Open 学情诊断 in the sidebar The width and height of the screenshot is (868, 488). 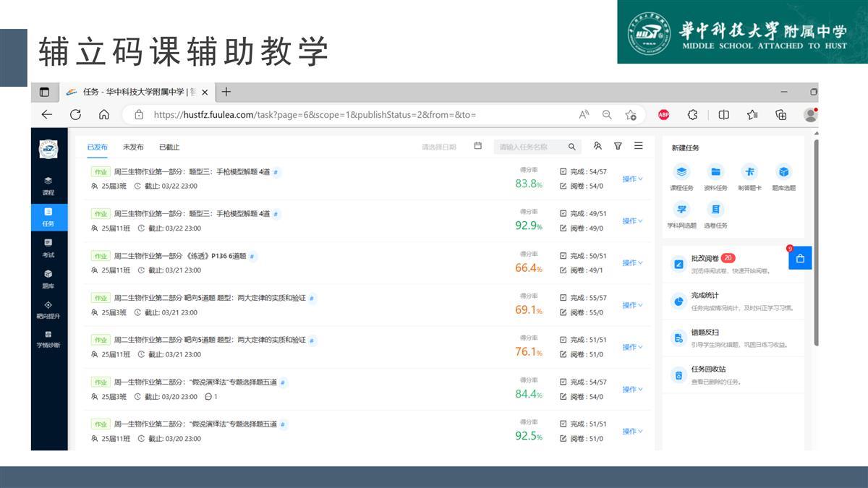[48, 339]
